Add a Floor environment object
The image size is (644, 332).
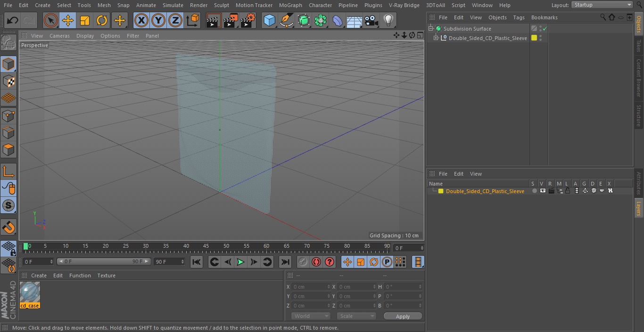tap(355, 20)
